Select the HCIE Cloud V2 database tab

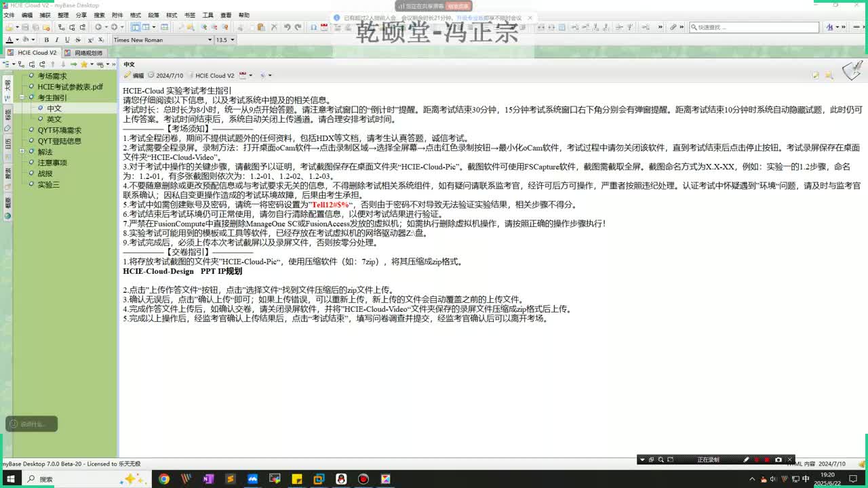click(33, 53)
